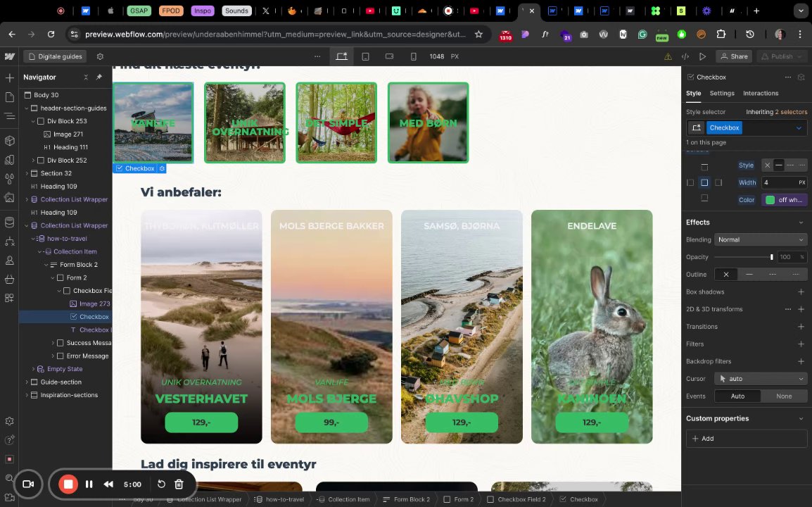The image size is (812, 507).
Task: Switch to mobile portrait breakpoint icon
Action: pos(413,56)
